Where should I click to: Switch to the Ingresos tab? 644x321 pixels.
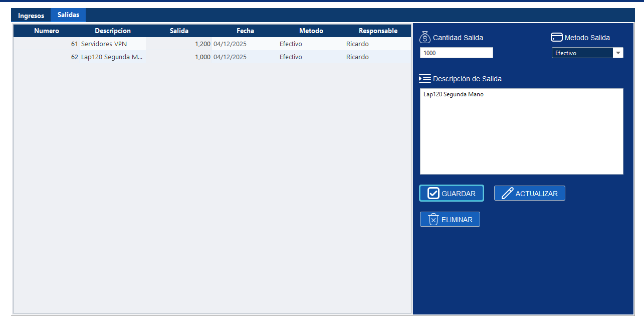click(31, 16)
